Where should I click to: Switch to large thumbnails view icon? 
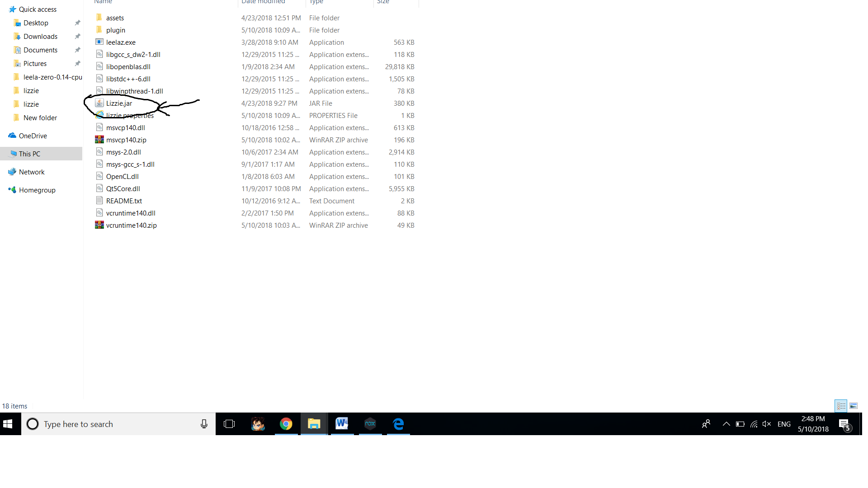pyautogui.click(x=854, y=406)
